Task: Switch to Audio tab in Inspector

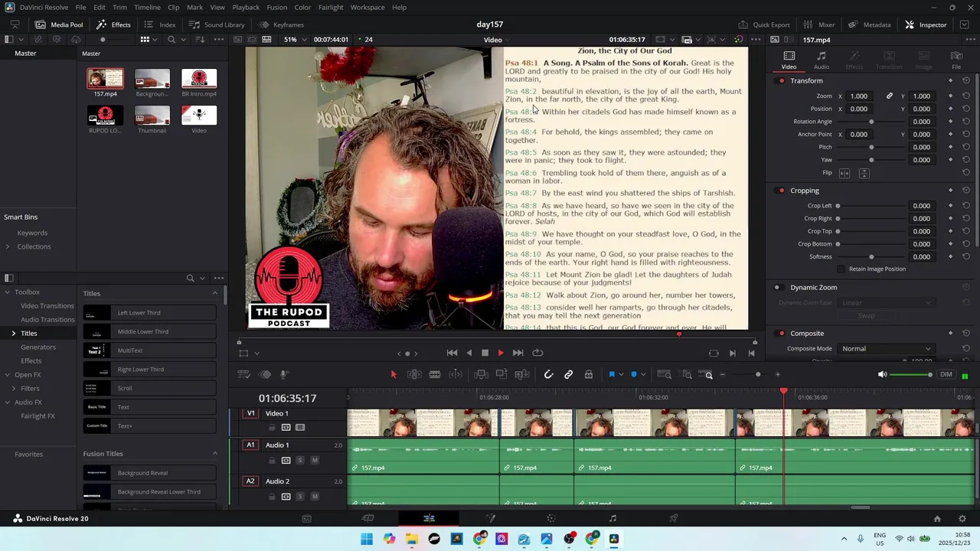Action: point(822,60)
